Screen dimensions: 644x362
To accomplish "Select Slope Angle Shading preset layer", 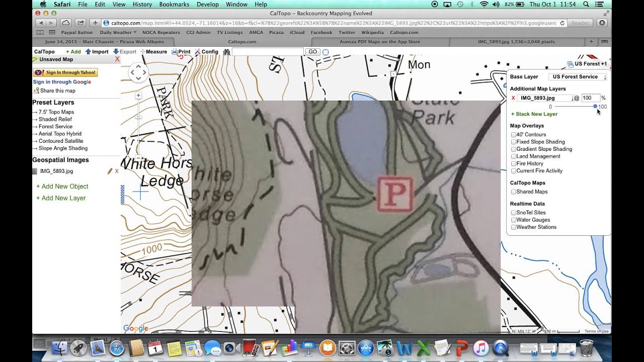I will coord(63,148).
